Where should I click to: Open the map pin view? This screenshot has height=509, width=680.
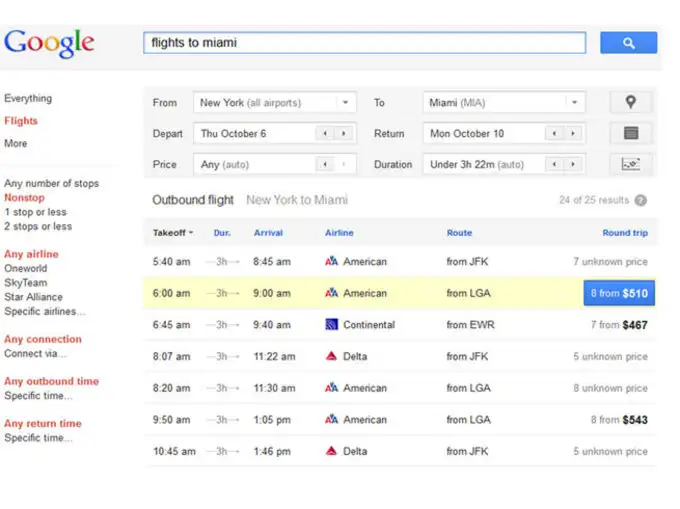pyautogui.click(x=630, y=102)
